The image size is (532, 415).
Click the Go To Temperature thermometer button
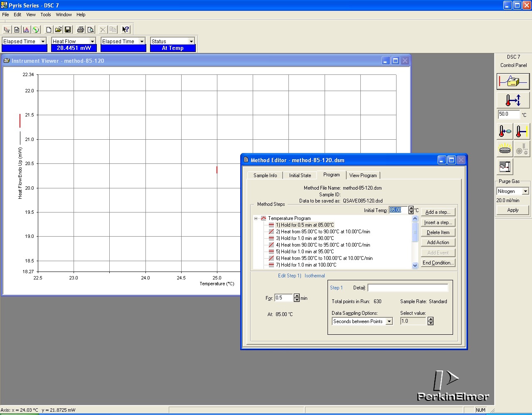coord(513,100)
